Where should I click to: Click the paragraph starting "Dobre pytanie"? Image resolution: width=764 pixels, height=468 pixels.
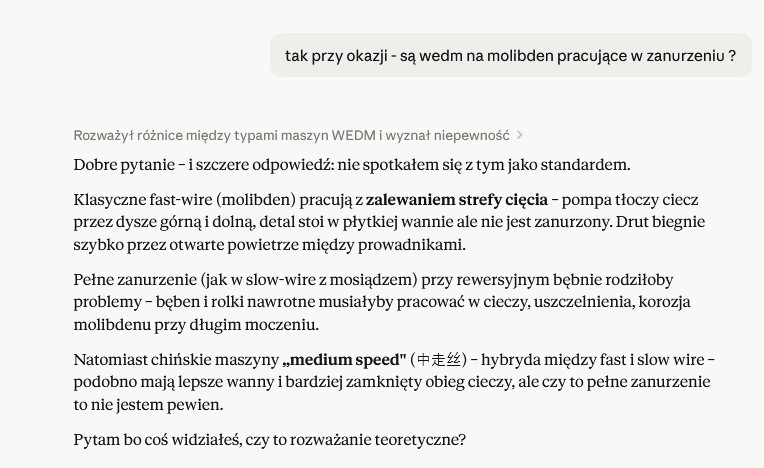[352, 165]
